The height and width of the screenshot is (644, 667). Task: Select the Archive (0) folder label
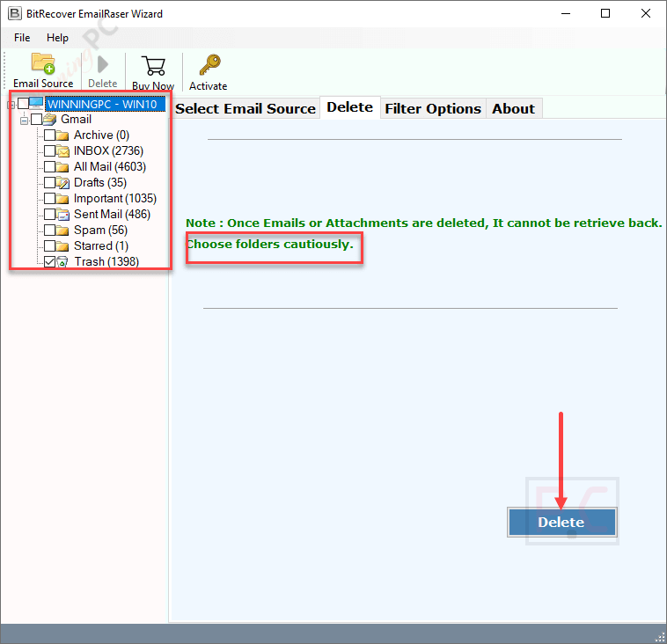(102, 135)
